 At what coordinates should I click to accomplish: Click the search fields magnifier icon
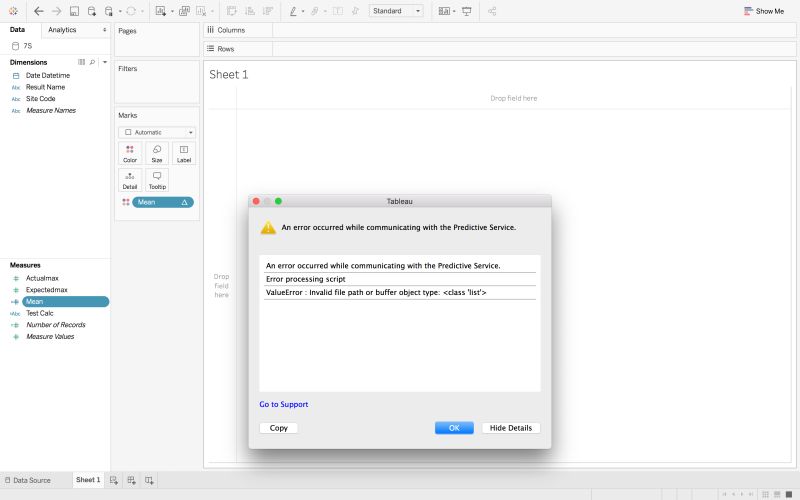92,62
